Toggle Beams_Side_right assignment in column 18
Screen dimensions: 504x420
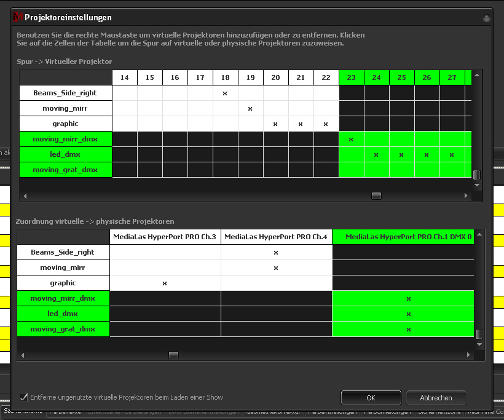(226, 93)
